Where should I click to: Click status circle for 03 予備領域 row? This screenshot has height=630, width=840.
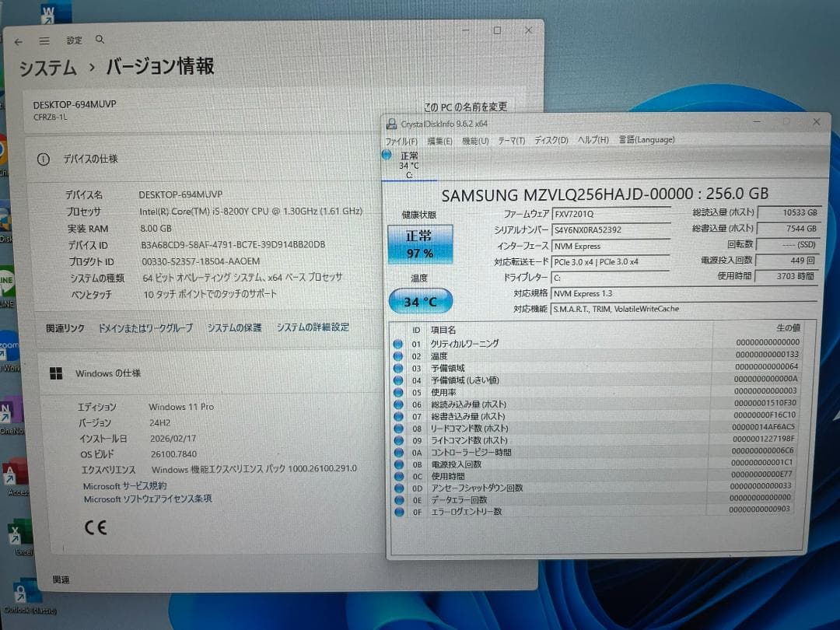[398, 368]
